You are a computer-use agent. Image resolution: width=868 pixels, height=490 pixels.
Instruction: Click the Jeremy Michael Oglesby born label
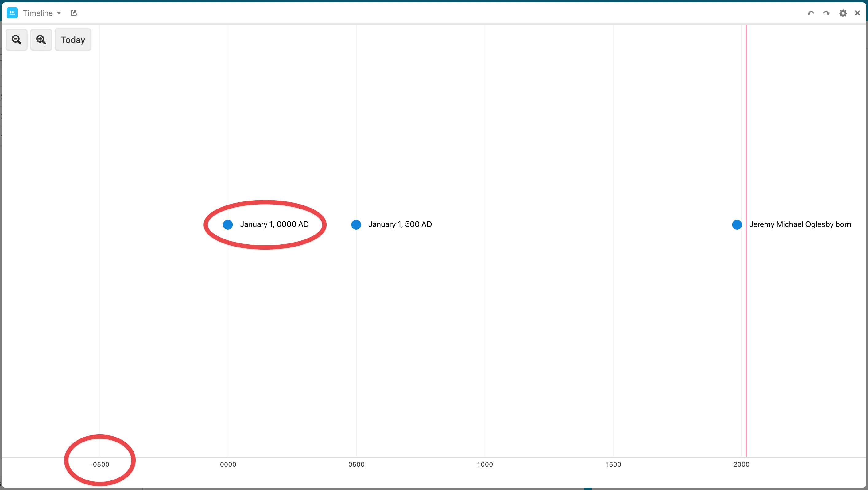800,224
